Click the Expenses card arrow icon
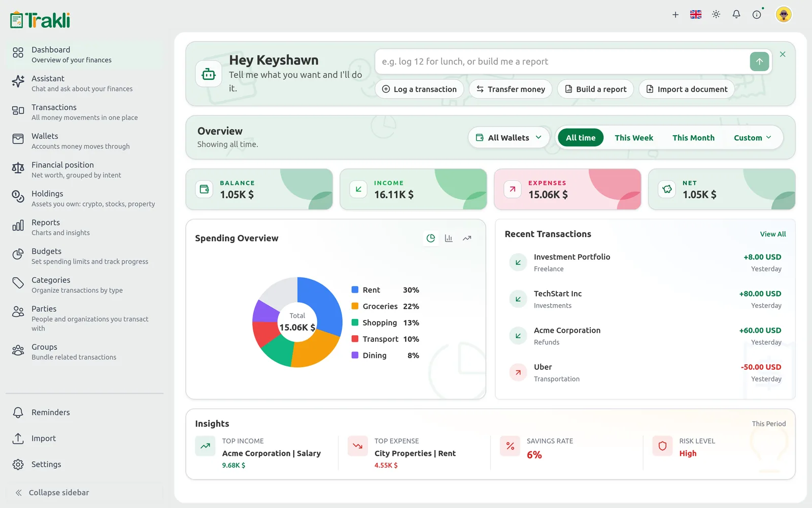Screen dimensions: 812x508 pos(513,189)
